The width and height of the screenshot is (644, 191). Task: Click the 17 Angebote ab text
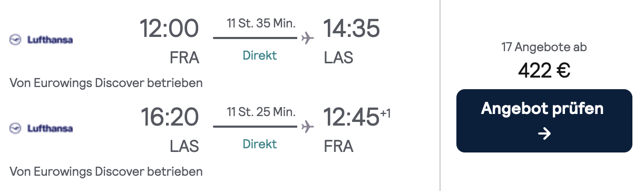pos(544,47)
